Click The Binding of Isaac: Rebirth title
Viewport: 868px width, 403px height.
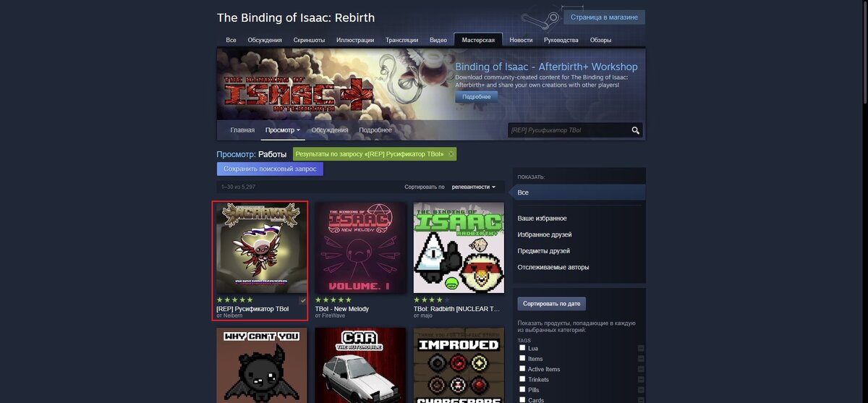coord(296,17)
